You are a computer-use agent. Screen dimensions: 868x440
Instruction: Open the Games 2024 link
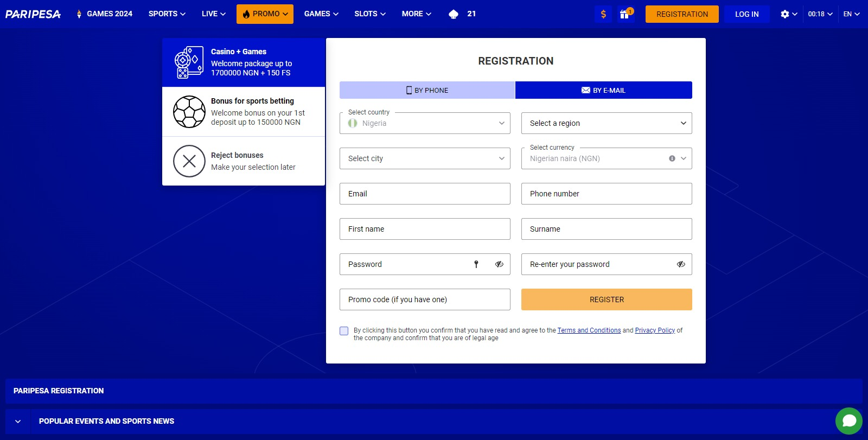pyautogui.click(x=104, y=14)
